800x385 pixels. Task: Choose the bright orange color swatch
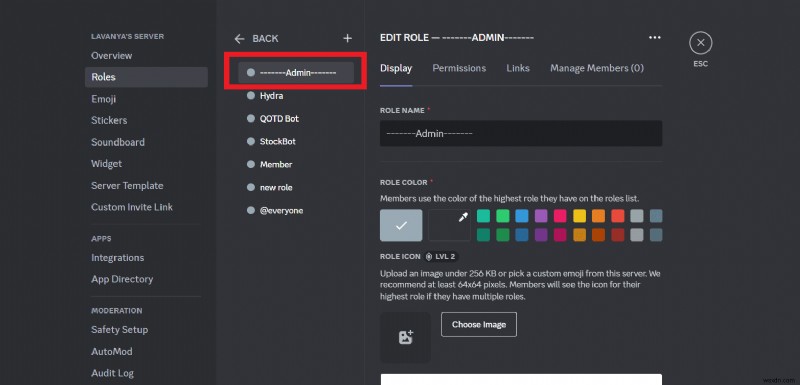point(598,216)
